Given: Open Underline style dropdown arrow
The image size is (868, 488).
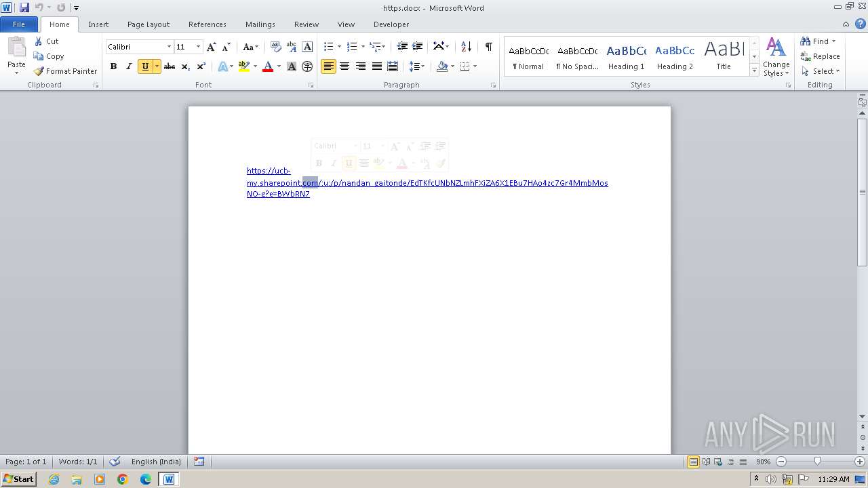Looking at the screenshot, I should (157, 66).
